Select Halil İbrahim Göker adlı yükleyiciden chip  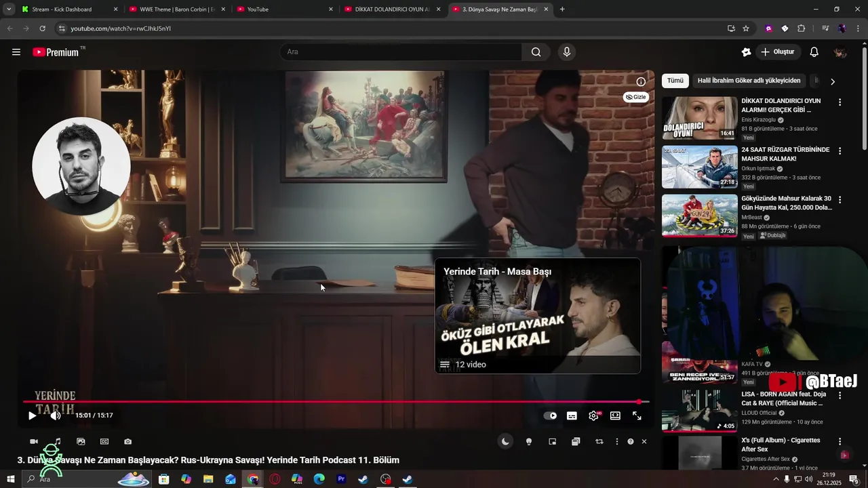(x=749, y=81)
